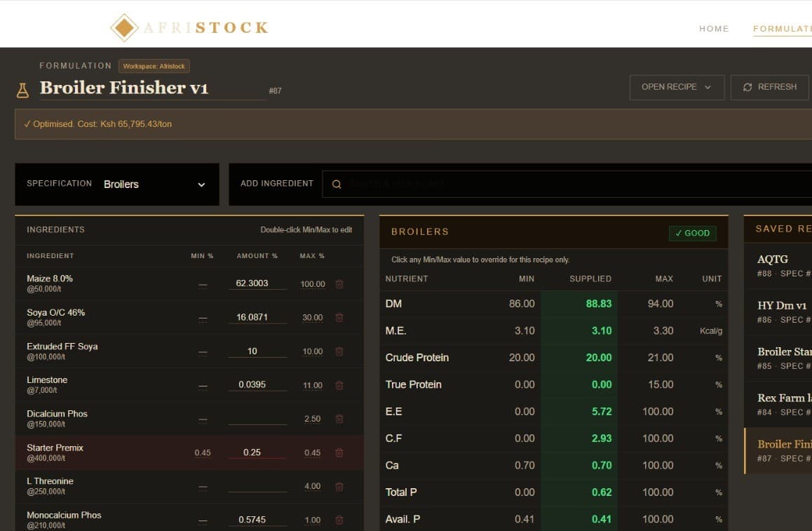Delete Extruded FF Soya ingredient row
This screenshot has height=531, width=812.
click(x=339, y=351)
